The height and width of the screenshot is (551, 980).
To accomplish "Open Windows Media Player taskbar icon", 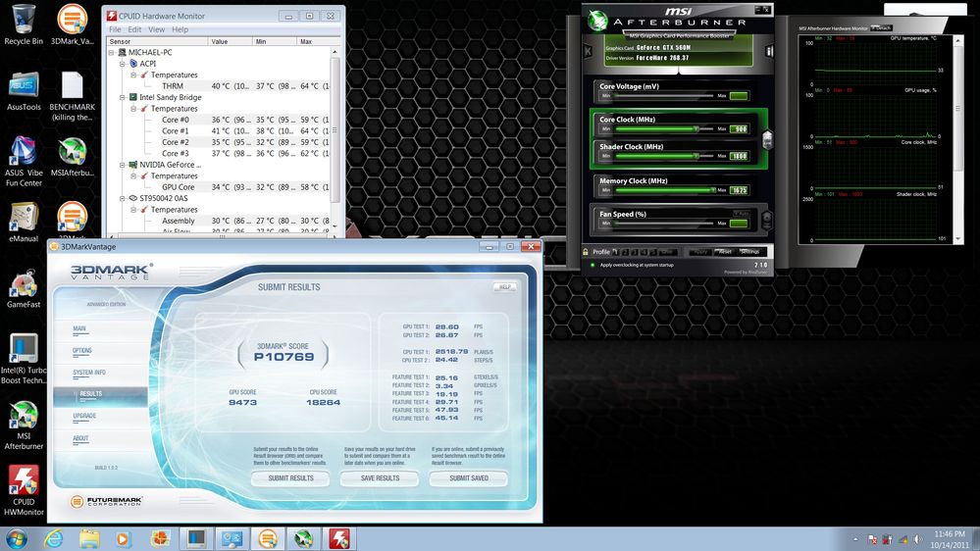I will (124, 538).
